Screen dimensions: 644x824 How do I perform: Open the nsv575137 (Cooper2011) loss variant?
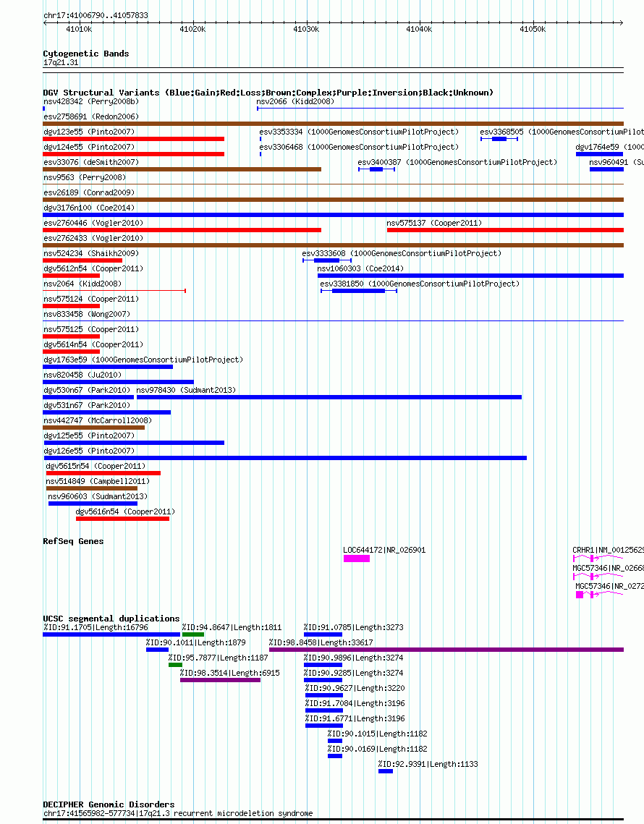[x=505, y=230]
